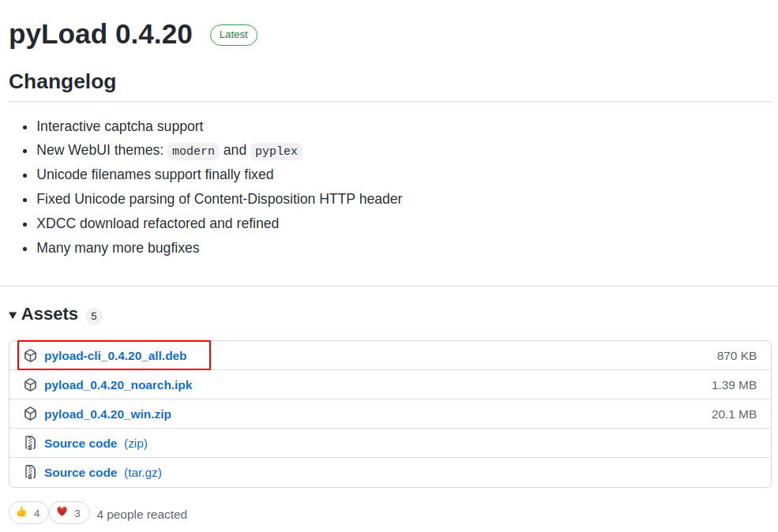This screenshot has height=532, width=778.
Task: Click the package icon beside pyload_0.4.20_noarch.ipk
Action: (30, 384)
